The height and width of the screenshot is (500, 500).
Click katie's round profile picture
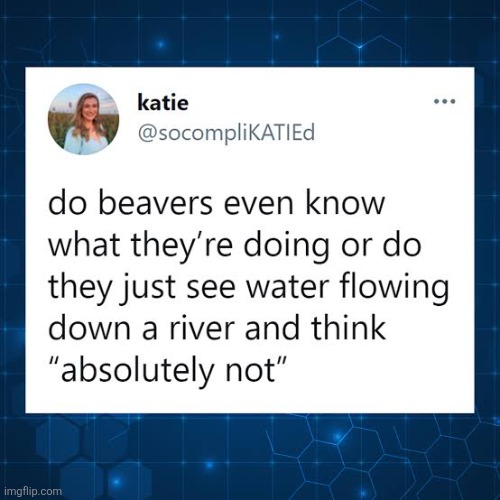(84, 119)
